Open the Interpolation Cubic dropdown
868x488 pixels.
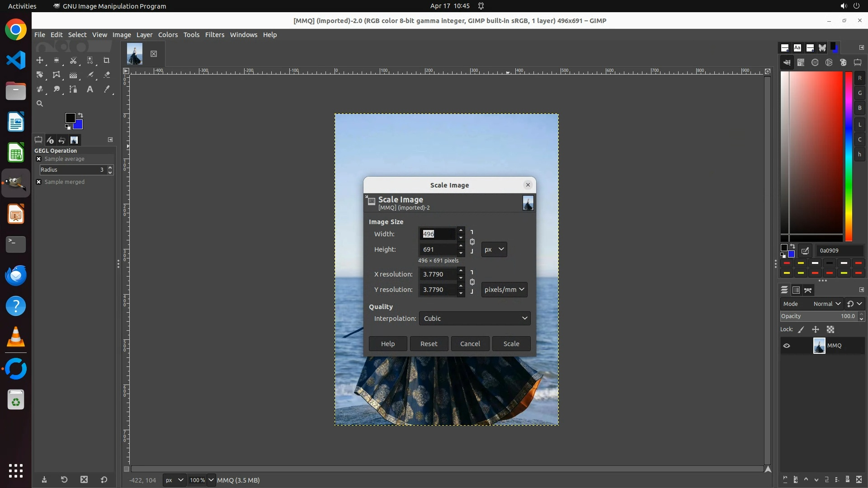tap(474, 319)
